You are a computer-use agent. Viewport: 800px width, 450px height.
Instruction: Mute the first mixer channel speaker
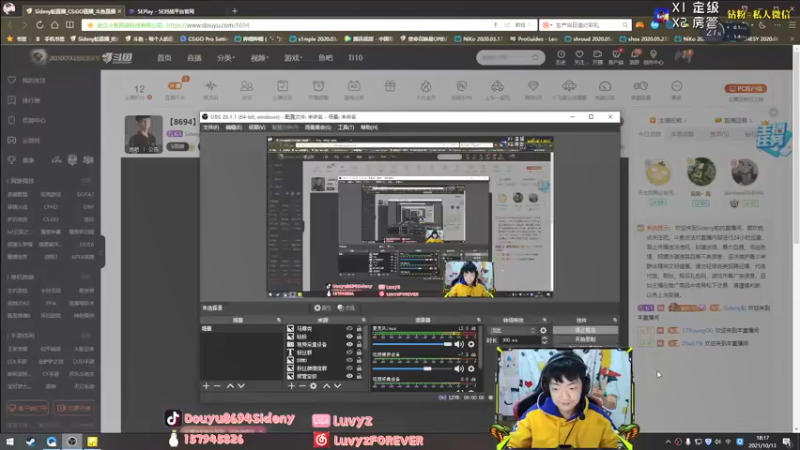tap(459, 344)
